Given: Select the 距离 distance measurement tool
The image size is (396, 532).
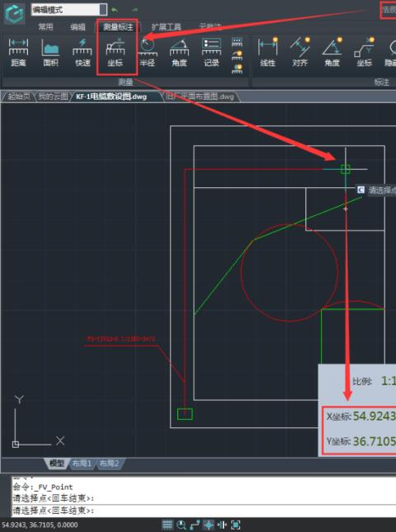Looking at the screenshot, I should tap(18, 53).
